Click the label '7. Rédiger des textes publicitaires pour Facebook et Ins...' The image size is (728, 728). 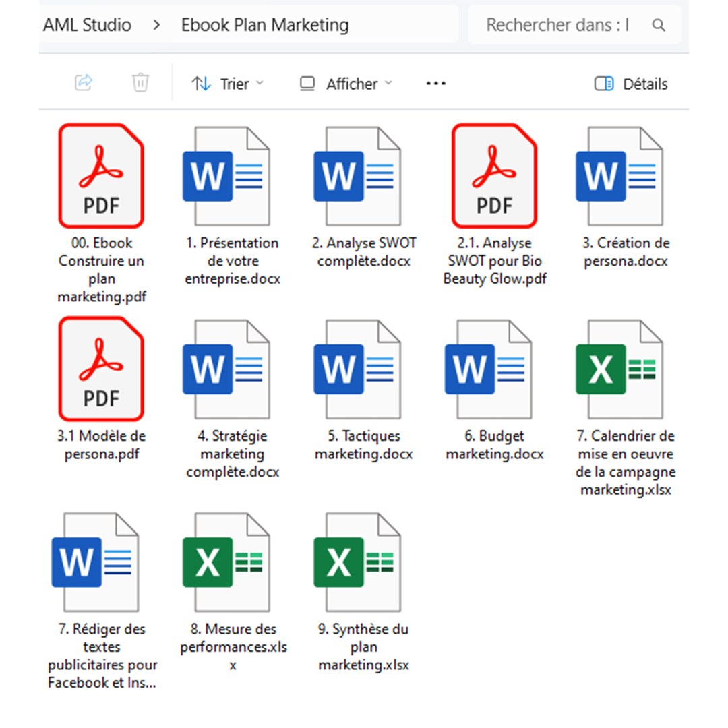click(x=102, y=656)
